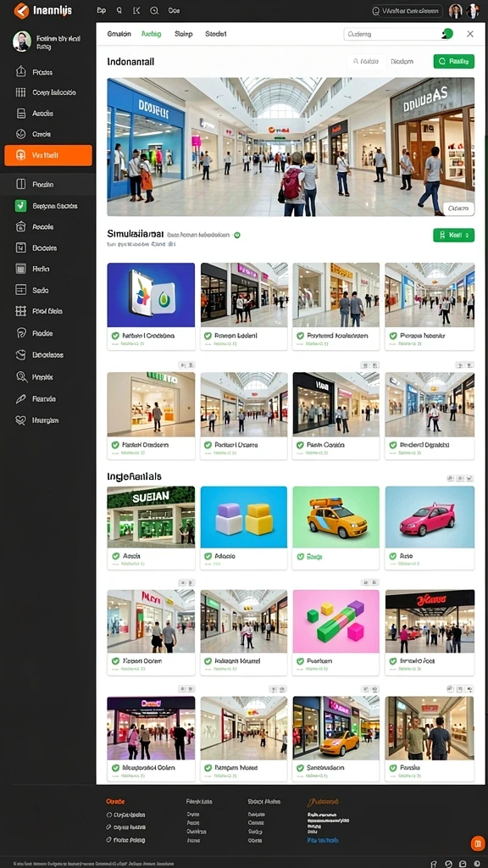Click the grid icon second in sidebar
Image resolution: width=488 pixels, height=868 pixels.
(21, 92)
